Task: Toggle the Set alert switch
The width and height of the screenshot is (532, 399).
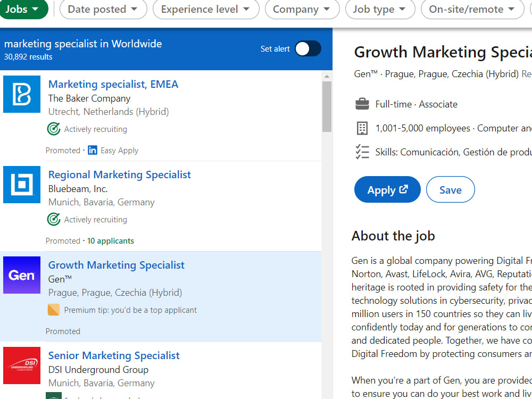Action: point(307,48)
